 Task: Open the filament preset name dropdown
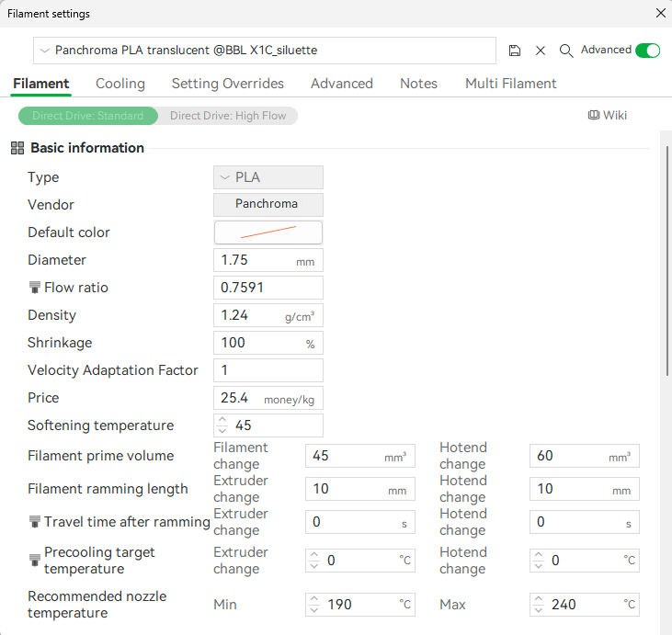(265, 51)
